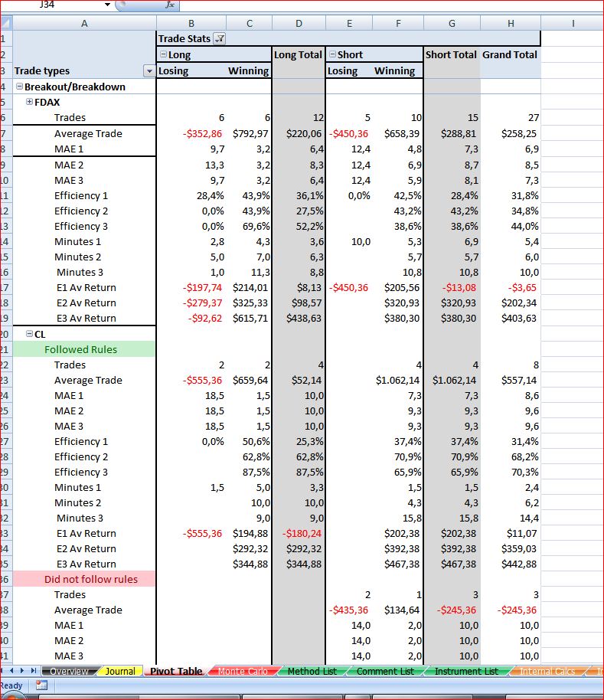The image size is (604, 700).
Task: Collapse the Short column group
Action: [332, 54]
